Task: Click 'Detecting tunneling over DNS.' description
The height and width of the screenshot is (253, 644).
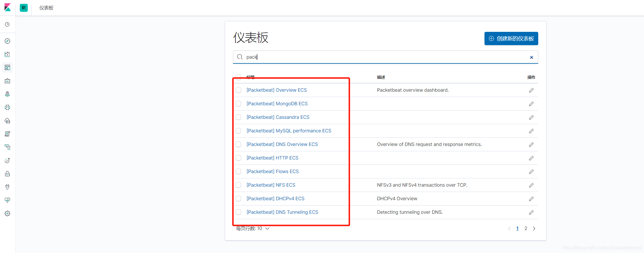Action: 410,212
